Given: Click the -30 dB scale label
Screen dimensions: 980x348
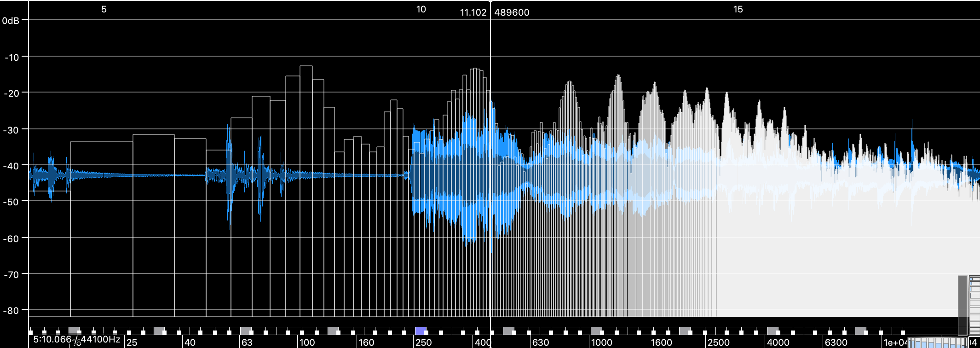Looking at the screenshot, I should pyautogui.click(x=12, y=130).
